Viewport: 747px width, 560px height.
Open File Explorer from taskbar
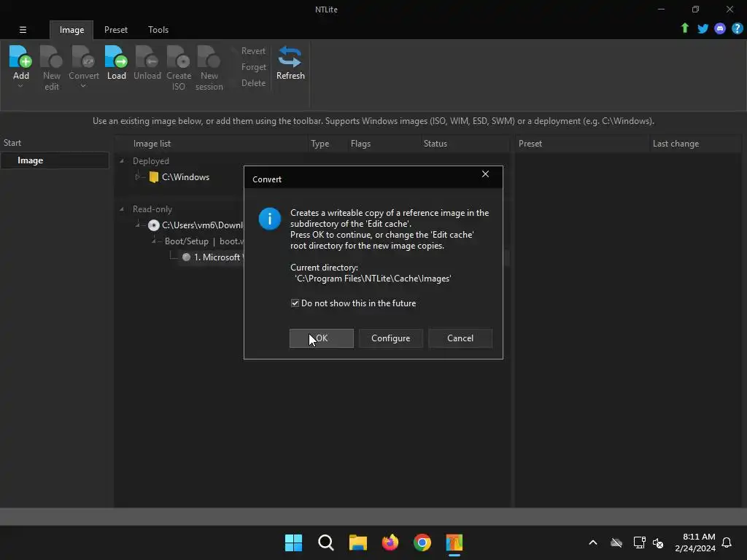(357, 542)
